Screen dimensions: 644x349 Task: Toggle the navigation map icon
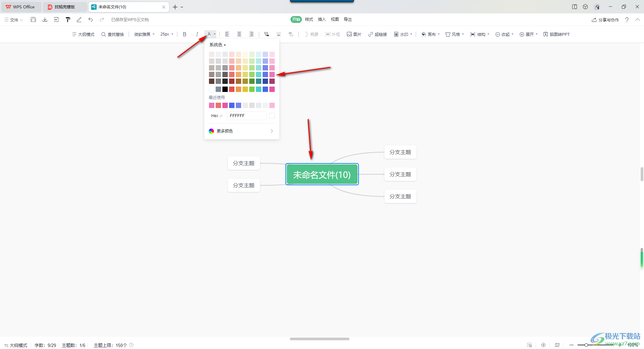point(557,345)
